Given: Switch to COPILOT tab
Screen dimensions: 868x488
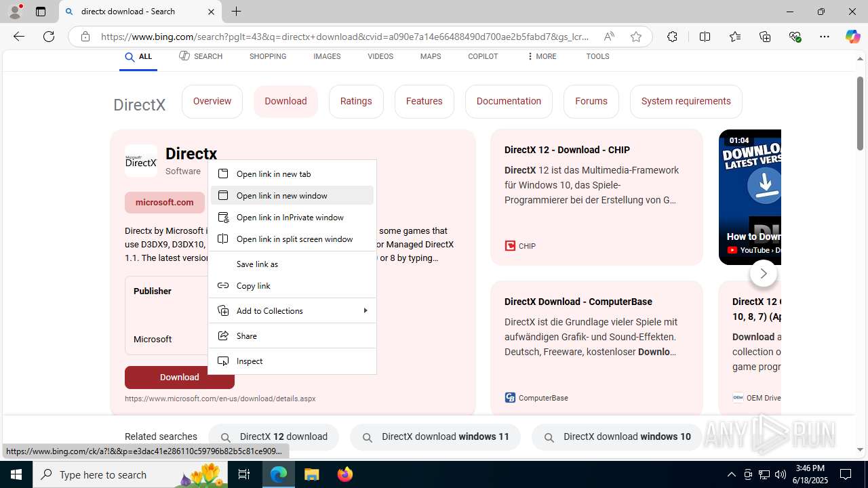Looking at the screenshot, I should pos(483,57).
